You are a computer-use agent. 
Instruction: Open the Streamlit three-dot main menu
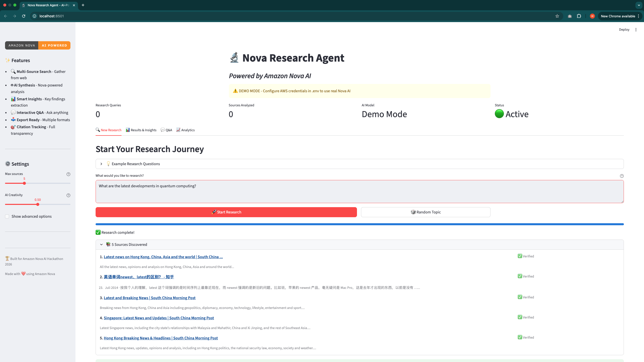(x=636, y=30)
